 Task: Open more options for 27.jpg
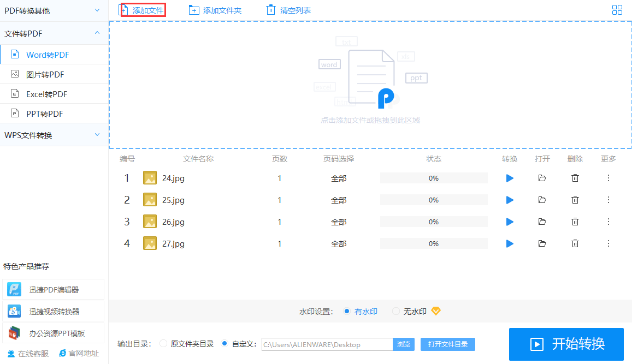(608, 243)
